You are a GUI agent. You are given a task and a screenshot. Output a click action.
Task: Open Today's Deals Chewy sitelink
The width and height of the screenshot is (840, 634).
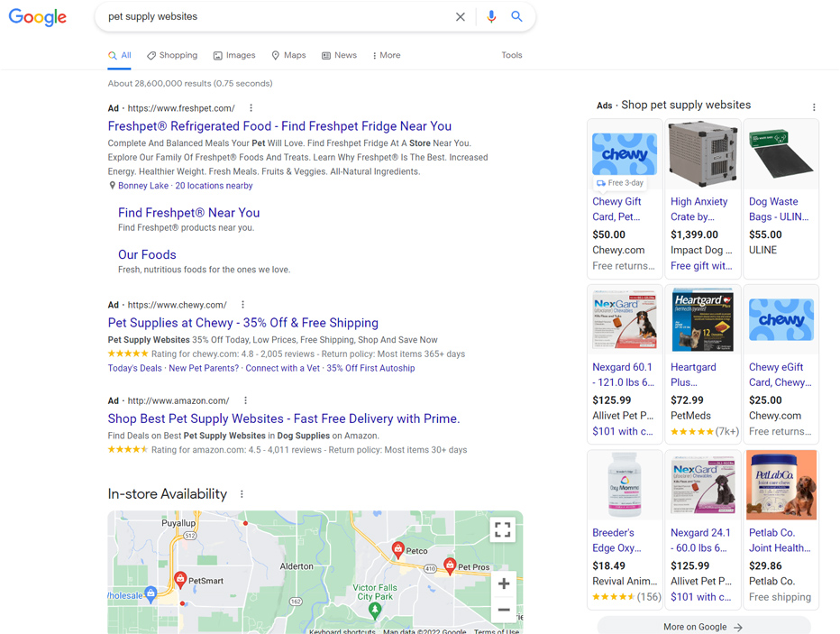click(x=135, y=368)
